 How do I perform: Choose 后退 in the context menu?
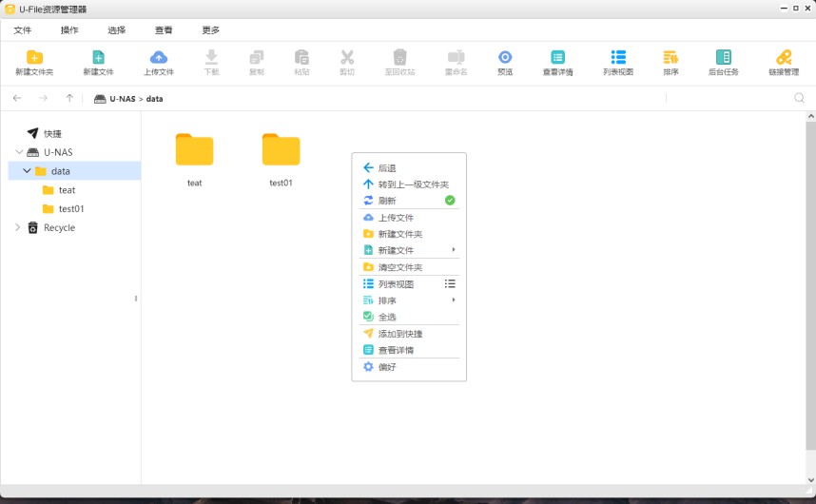click(x=409, y=168)
